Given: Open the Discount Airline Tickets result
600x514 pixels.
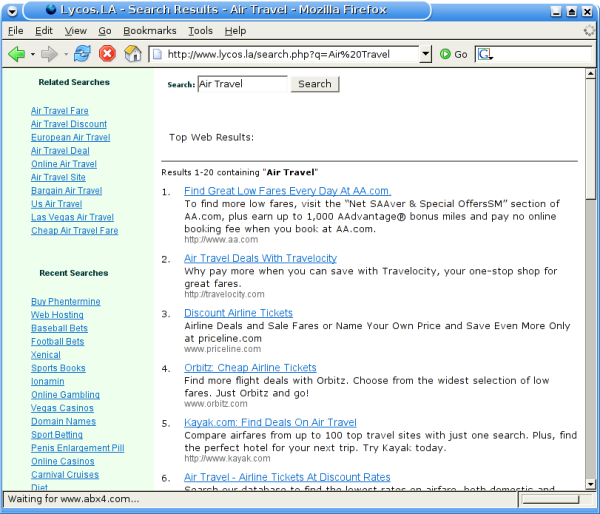Looking at the screenshot, I should coord(238,313).
